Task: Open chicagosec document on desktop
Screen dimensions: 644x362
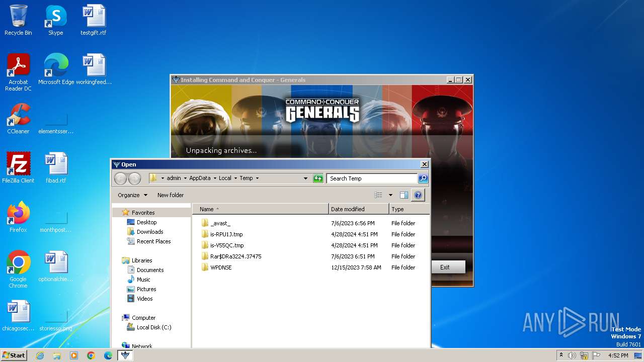Action: [18, 316]
